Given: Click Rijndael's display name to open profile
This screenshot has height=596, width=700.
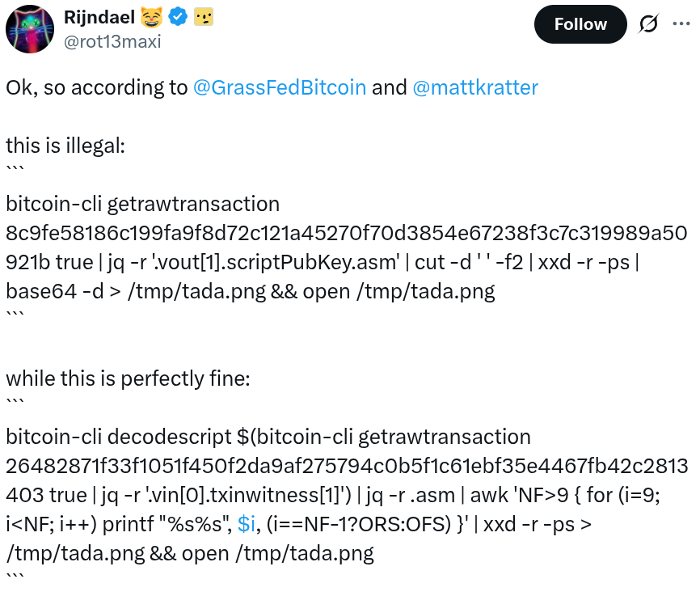Looking at the screenshot, I should [99, 17].
